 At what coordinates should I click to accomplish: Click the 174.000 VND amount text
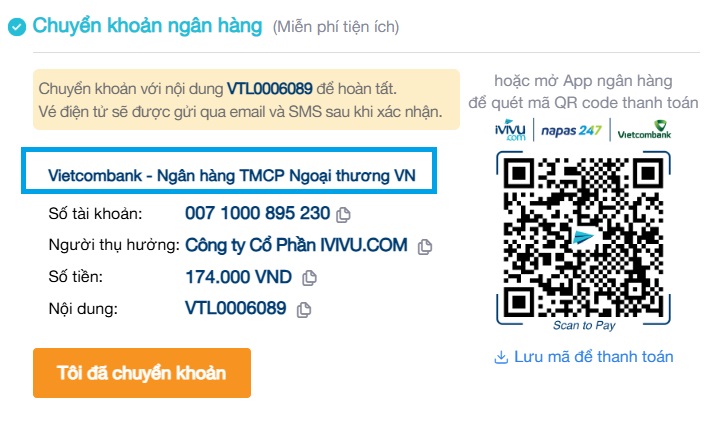(238, 277)
